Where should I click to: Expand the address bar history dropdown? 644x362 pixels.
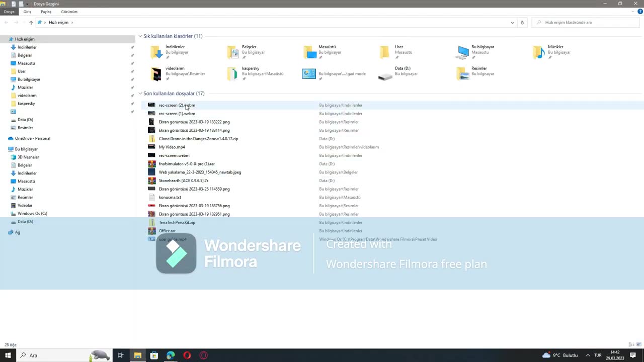coord(512,23)
